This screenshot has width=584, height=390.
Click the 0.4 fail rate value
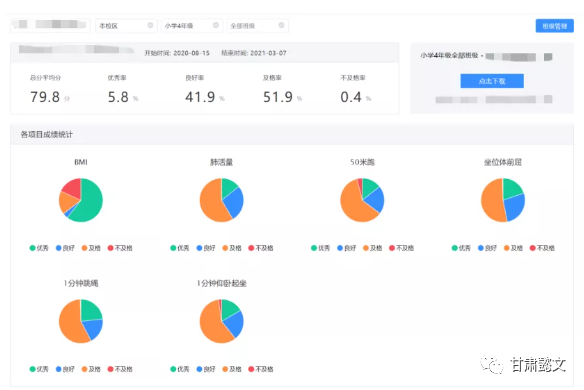pos(351,97)
